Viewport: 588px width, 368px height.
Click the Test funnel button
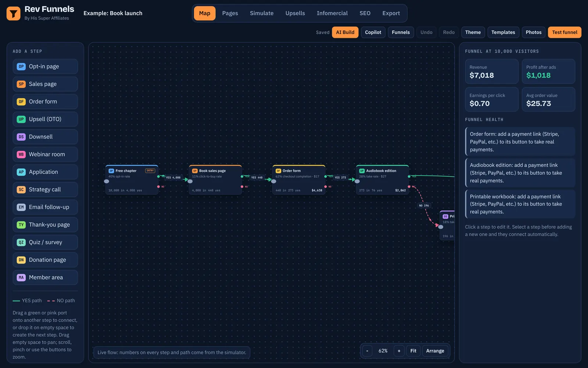(564, 32)
